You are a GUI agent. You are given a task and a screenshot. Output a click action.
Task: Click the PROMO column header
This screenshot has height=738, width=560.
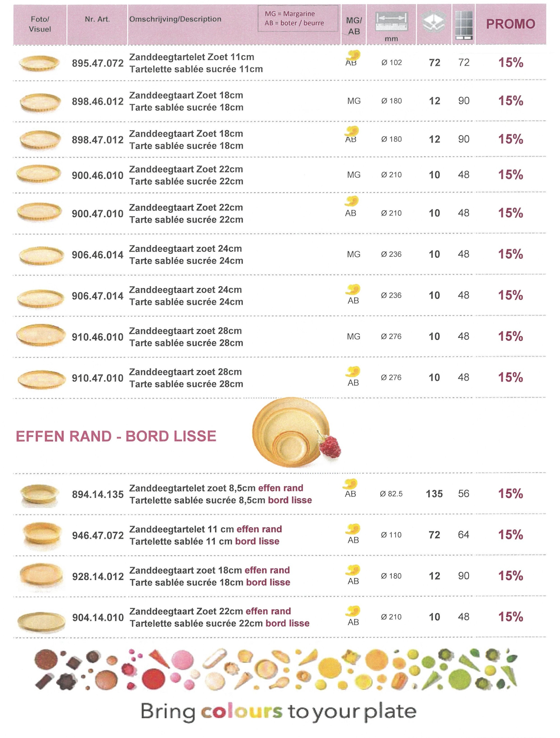point(510,24)
